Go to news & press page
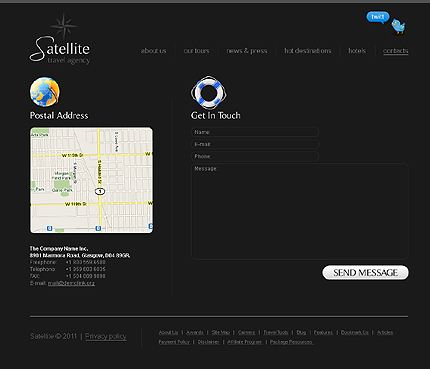This screenshot has height=369, width=430. 247,51
